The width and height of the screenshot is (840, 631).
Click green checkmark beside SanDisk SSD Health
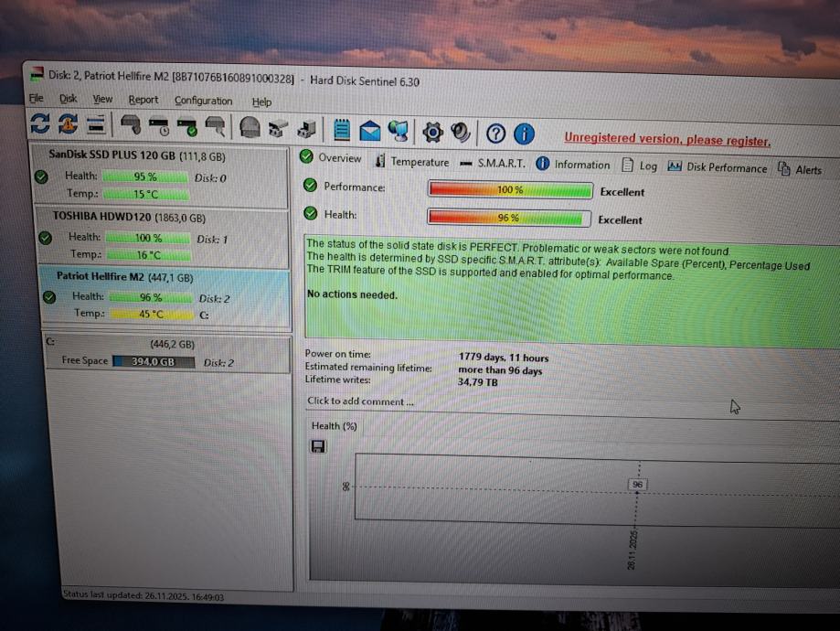click(x=41, y=176)
